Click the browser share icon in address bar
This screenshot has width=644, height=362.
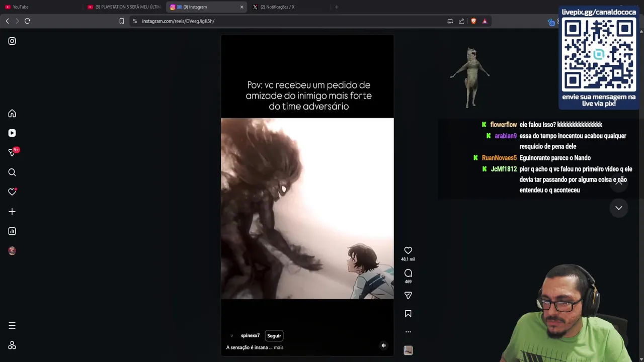461,21
